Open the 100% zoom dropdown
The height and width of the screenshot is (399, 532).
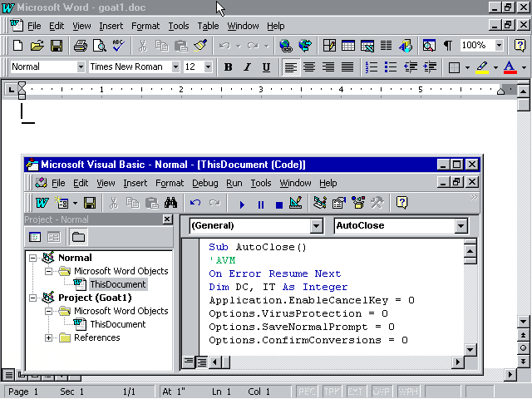point(499,45)
